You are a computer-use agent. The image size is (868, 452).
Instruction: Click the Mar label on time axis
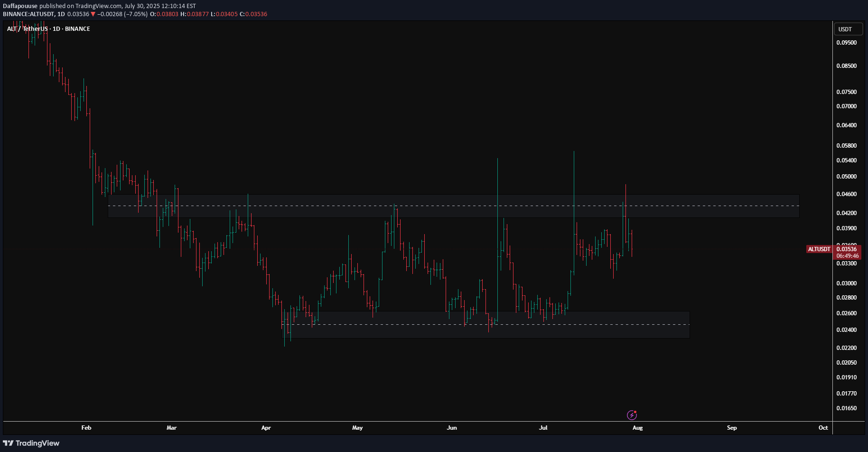click(172, 428)
